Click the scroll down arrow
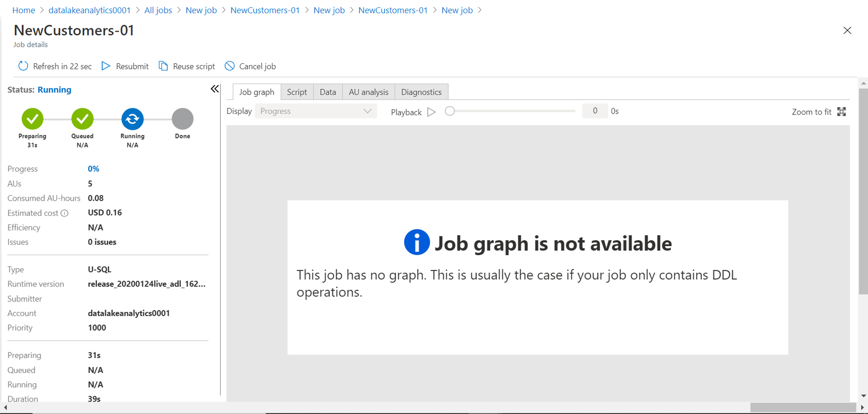Viewport: 868px width, 414px height. [x=863, y=396]
